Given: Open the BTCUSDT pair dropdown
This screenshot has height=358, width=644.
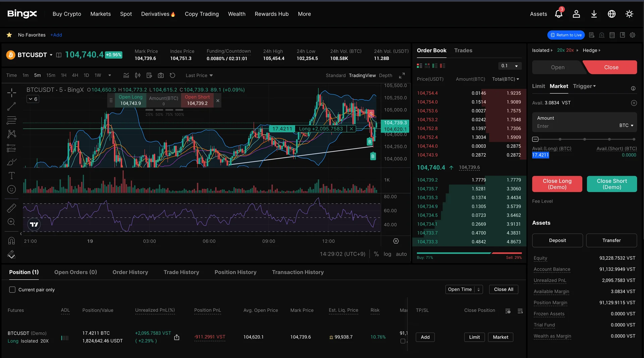Looking at the screenshot, I should [51, 55].
